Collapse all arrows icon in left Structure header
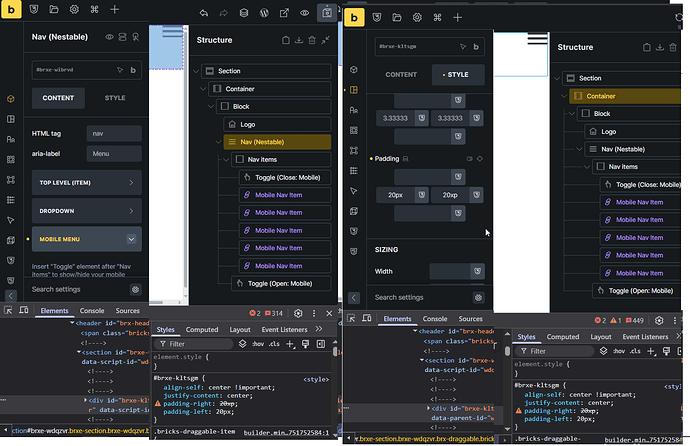Viewport: 690px width, 446px height. (x=325, y=40)
